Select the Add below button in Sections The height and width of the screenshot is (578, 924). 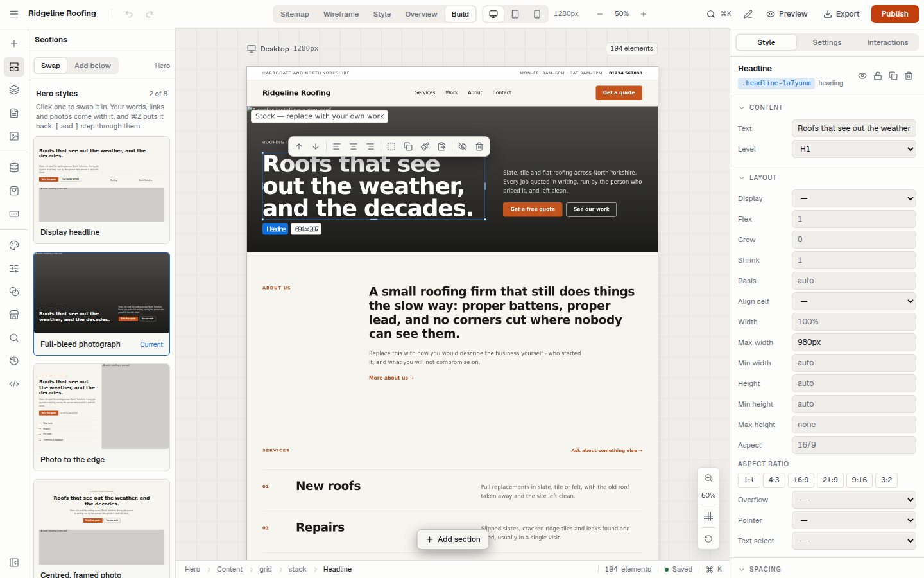tap(92, 66)
